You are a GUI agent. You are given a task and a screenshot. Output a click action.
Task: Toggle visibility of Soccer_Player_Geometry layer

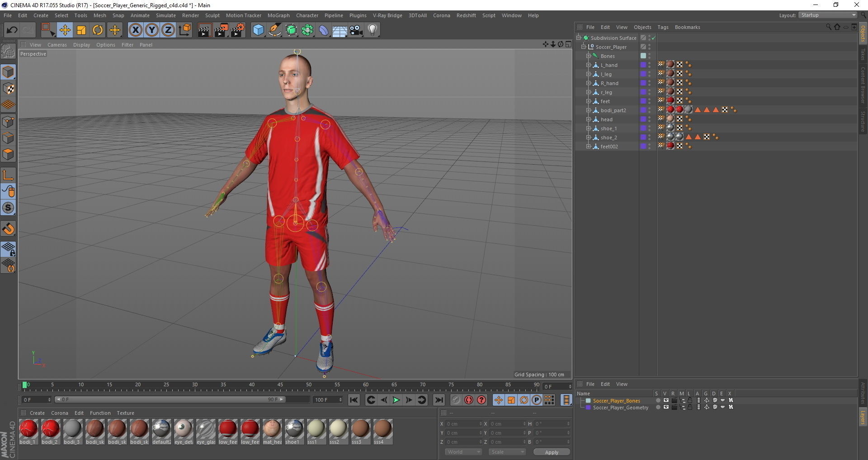[666, 407]
